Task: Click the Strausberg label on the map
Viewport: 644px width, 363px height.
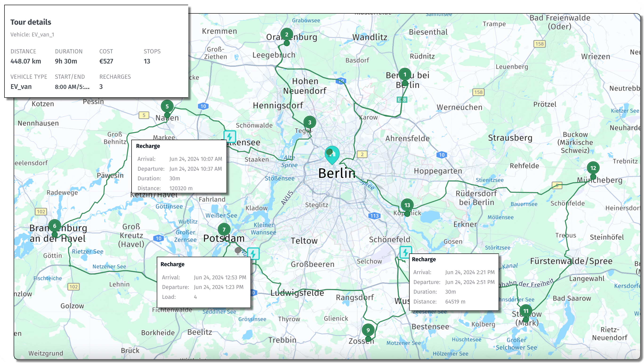Action: [x=510, y=138]
